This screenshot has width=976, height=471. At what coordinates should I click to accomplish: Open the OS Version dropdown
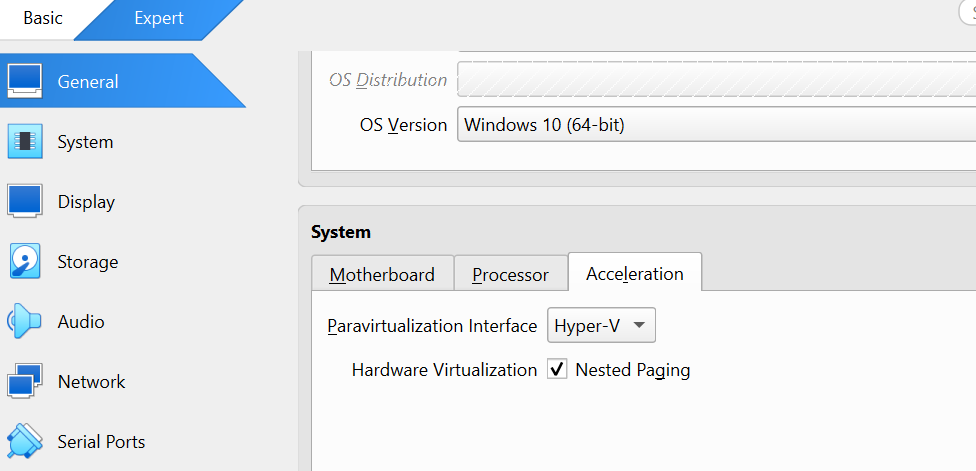coord(715,125)
